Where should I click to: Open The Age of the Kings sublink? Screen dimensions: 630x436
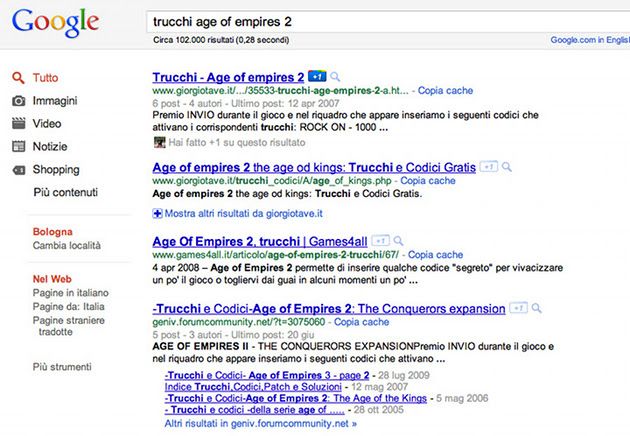pyautogui.click(x=296, y=398)
